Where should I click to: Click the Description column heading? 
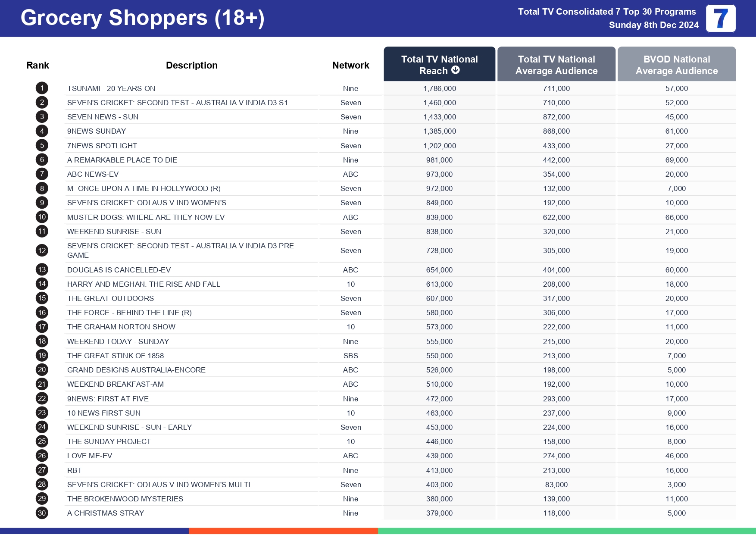(x=191, y=66)
